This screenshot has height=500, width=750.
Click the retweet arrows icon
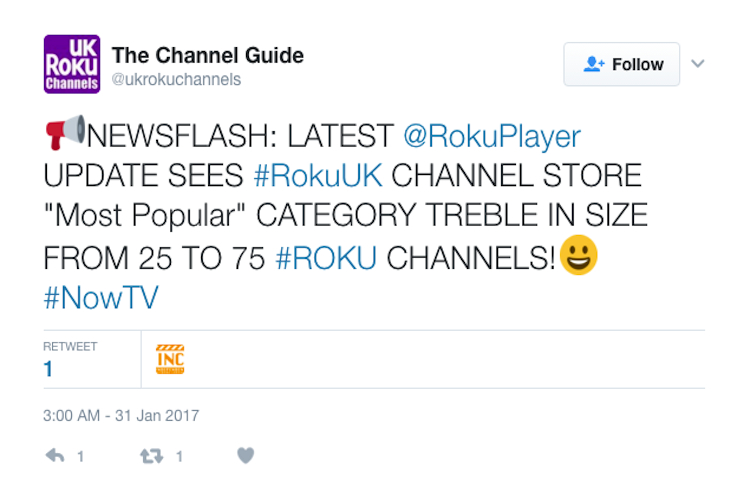152,456
